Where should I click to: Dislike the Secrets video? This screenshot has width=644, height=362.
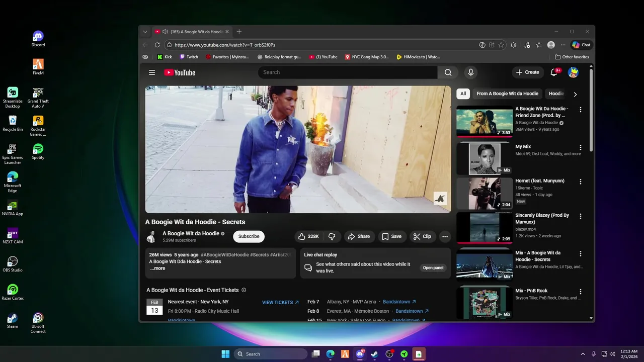click(332, 236)
